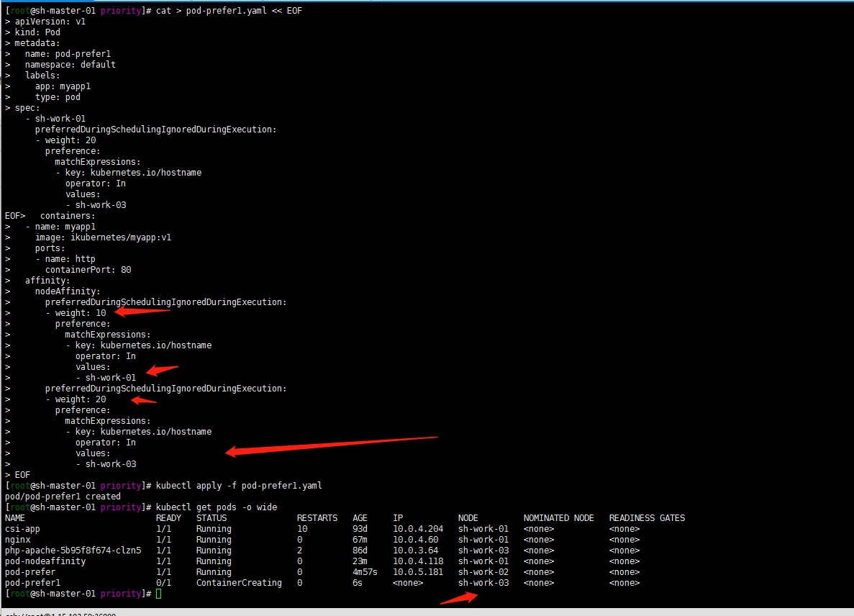Click the NAME column header
Viewport: 854px width, 616px height.
15,519
